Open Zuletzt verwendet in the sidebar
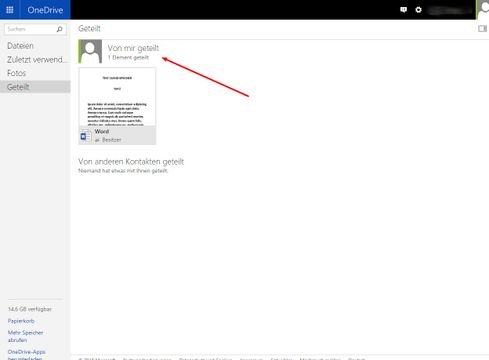Image resolution: width=489 pixels, height=360 pixels. pyautogui.click(x=37, y=60)
